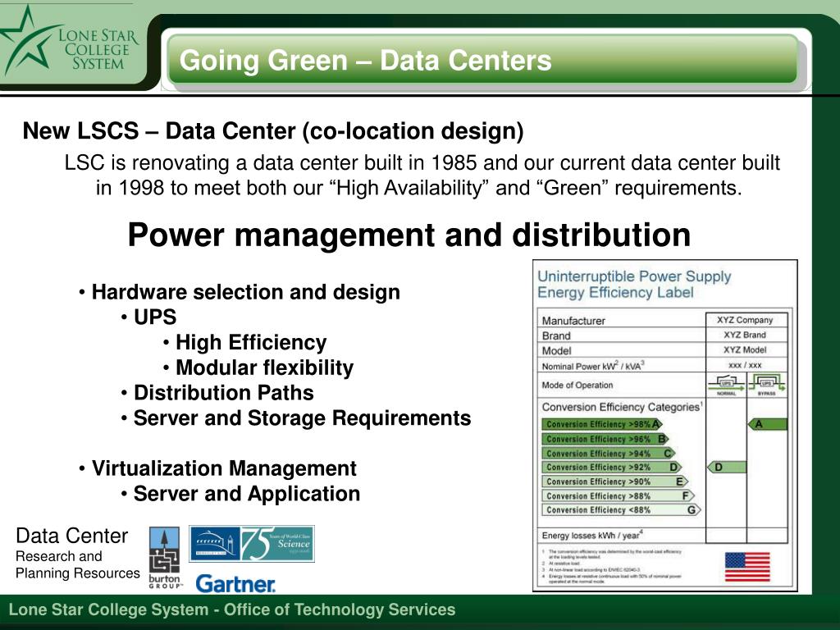Screen dimensions: 840x630
Task: Click the UPS Normal mode diagram icon
Action: pos(726,385)
